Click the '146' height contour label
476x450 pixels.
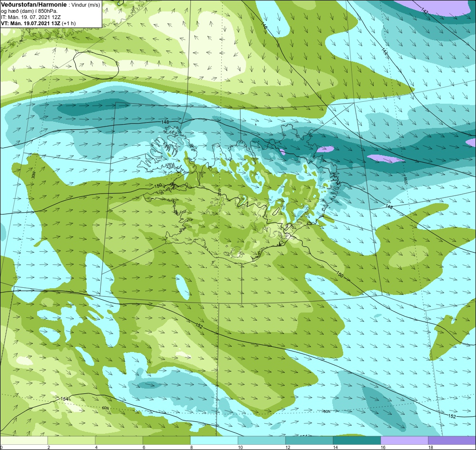264,26
